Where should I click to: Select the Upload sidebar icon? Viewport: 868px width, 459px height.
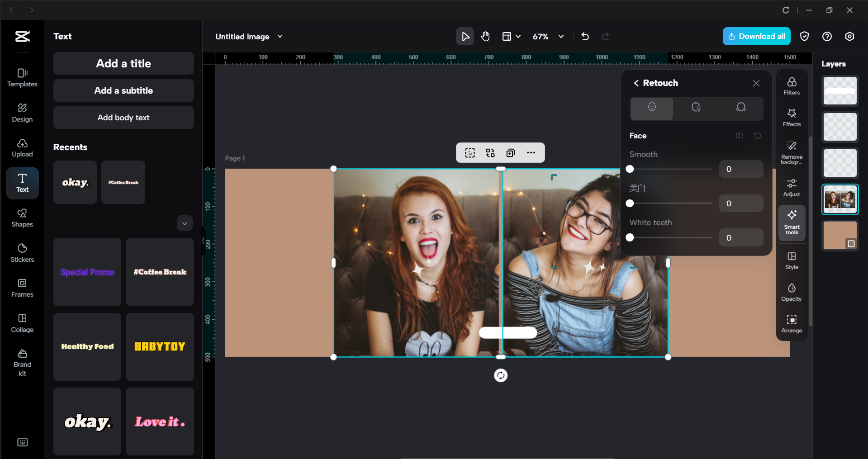coord(22,148)
